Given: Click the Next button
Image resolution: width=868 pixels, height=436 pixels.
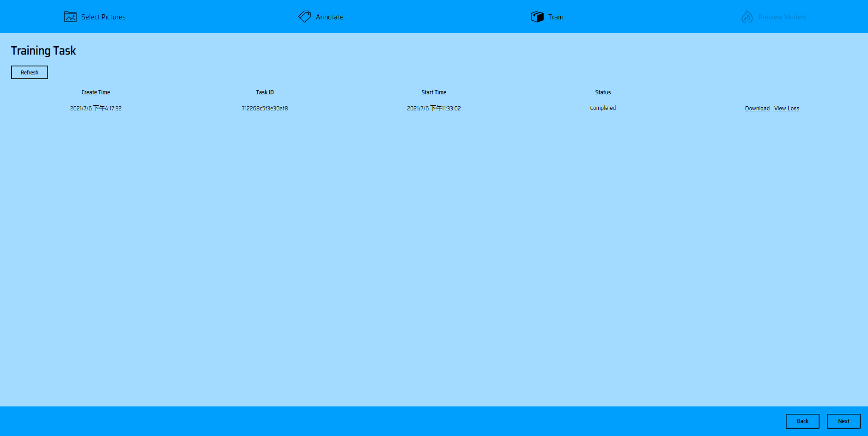Looking at the screenshot, I should (x=844, y=421).
